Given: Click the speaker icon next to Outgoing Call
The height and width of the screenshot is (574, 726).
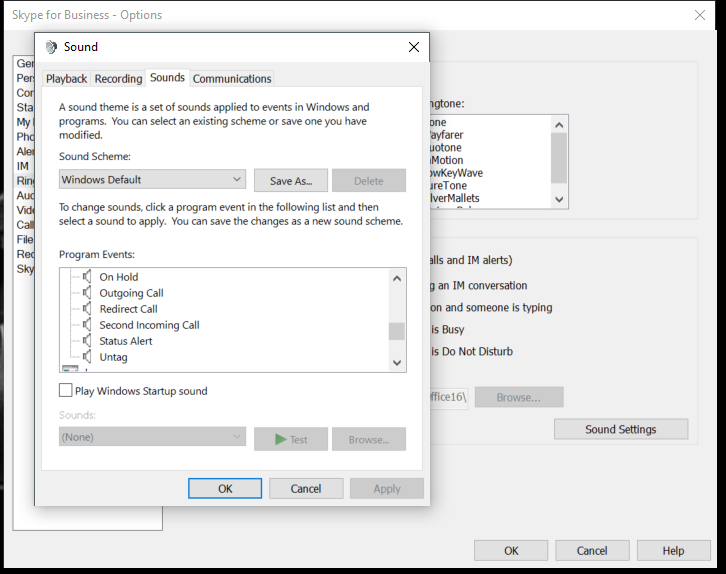Looking at the screenshot, I should click(x=87, y=293).
